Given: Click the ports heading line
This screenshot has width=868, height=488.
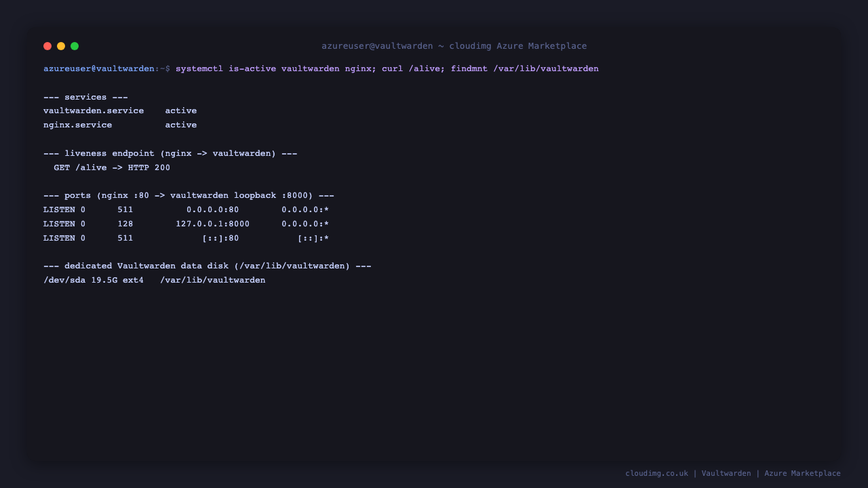Looking at the screenshot, I should click(x=189, y=195).
